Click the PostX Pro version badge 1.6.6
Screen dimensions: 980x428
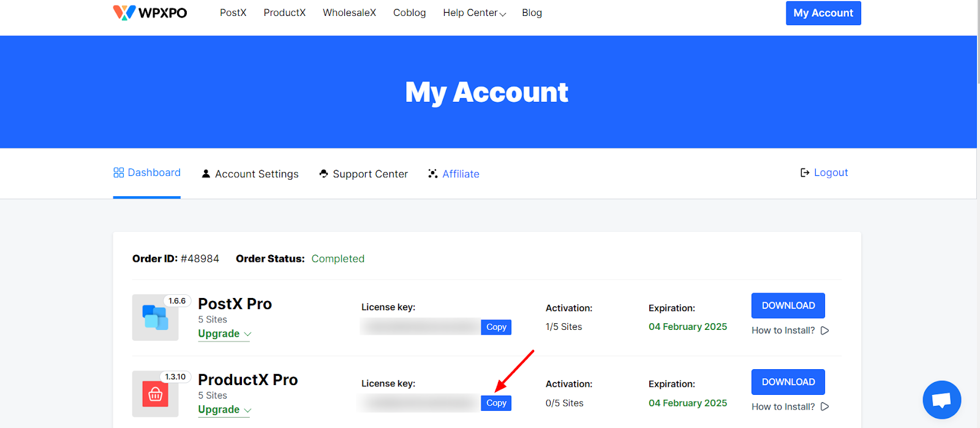coord(177,301)
